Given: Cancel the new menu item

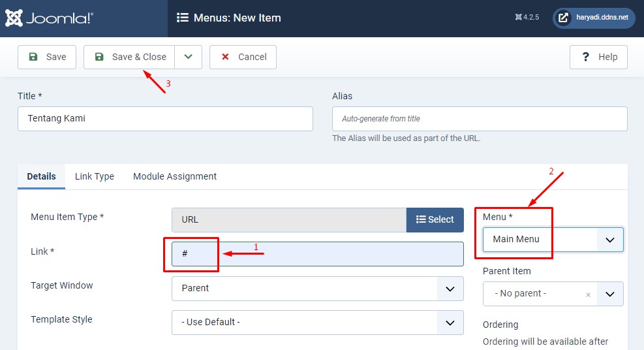Looking at the screenshot, I should pyautogui.click(x=243, y=57).
